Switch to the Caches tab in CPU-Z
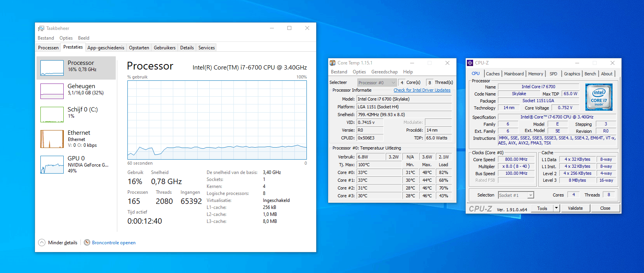The width and height of the screenshot is (644, 273). 493,74
